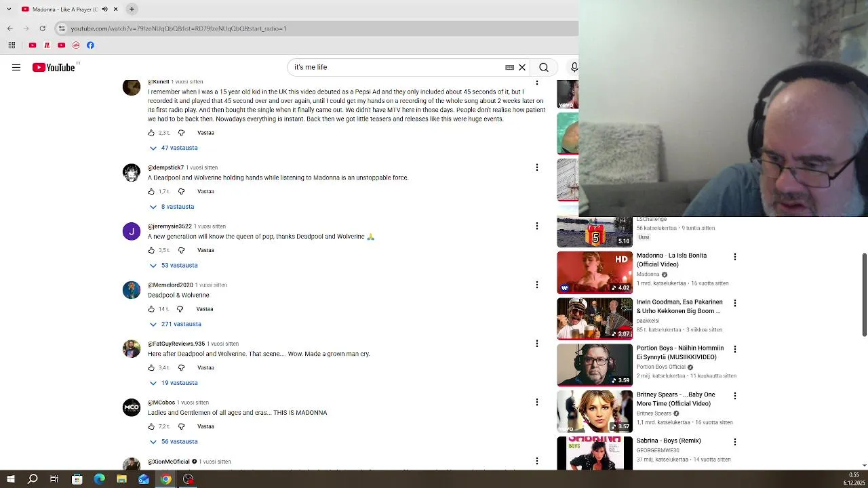Open options menu for MCobos comment
The image size is (868, 488).
(537, 402)
